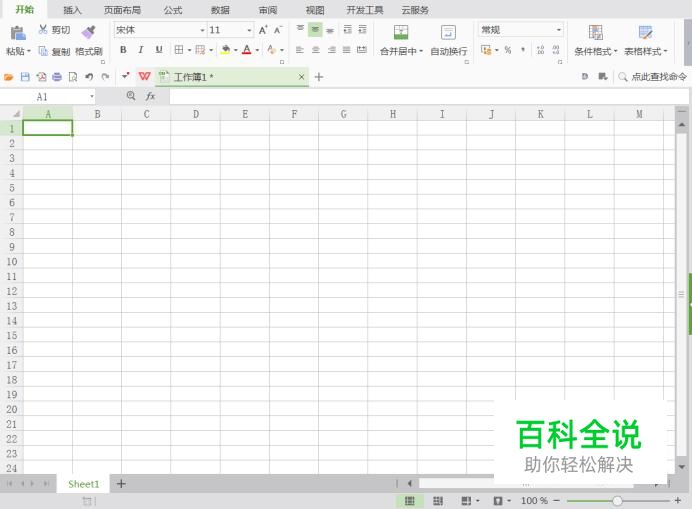Open print preview from quick toolbar
The width and height of the screenshot is (692, 509).
(73, 77)
